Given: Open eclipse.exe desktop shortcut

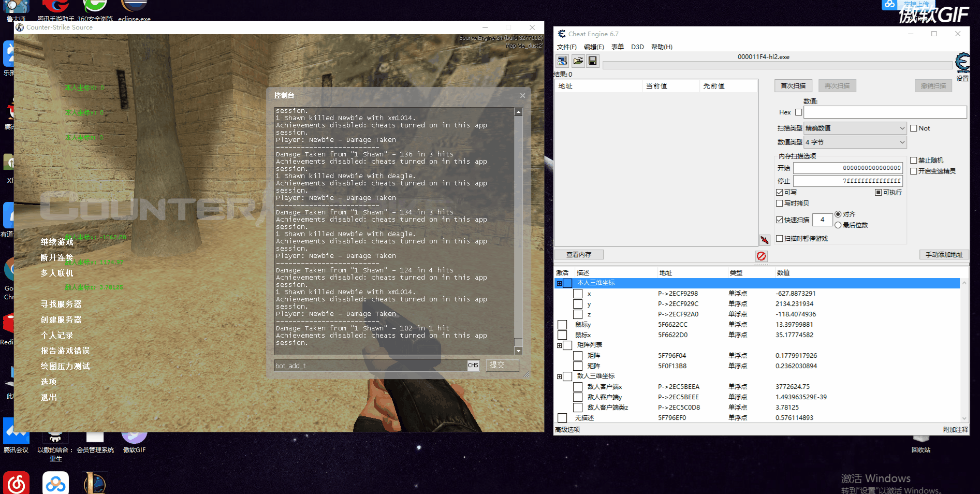Looking at the screenshot, I should [134, 11].
